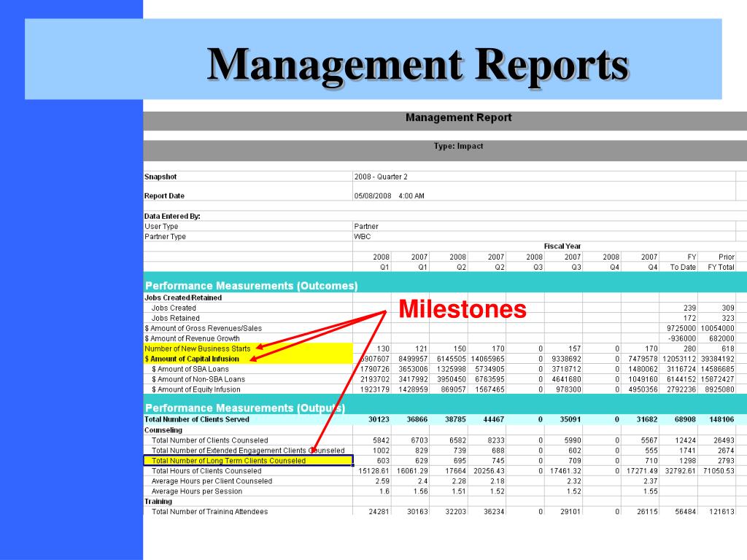
Task: Select the highlighted "Total Number of Long Term Clients Counseled" cell
Action: coord(248,461)
